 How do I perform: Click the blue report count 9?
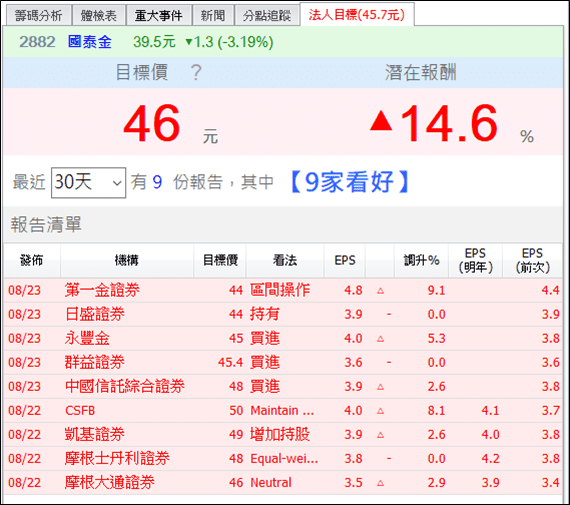tap(157, 182)
